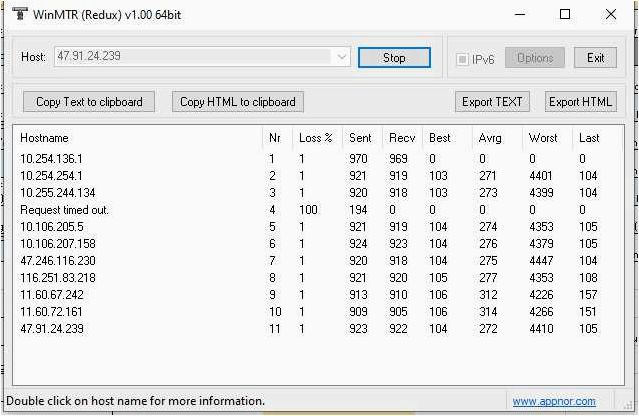Click the Avrg value 312

(488, 295)
